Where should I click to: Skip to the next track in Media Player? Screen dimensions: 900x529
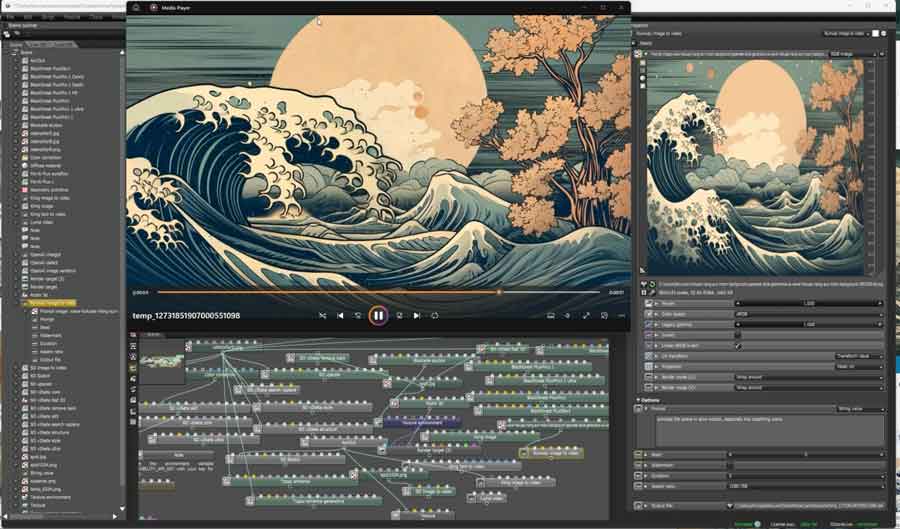pyautogui.click(x=416, y=315)
